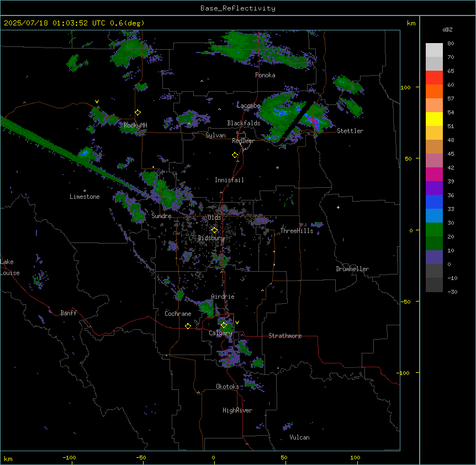Select the slate purple 0-10 dBZ swatch
The image size is (476, 465).
(434, 257)
